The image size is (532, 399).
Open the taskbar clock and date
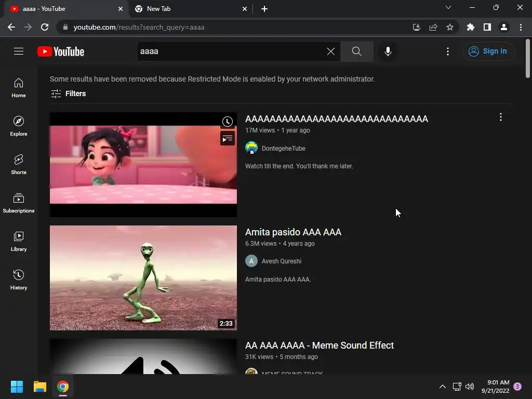pyautogui.click(x=495, y=387)
